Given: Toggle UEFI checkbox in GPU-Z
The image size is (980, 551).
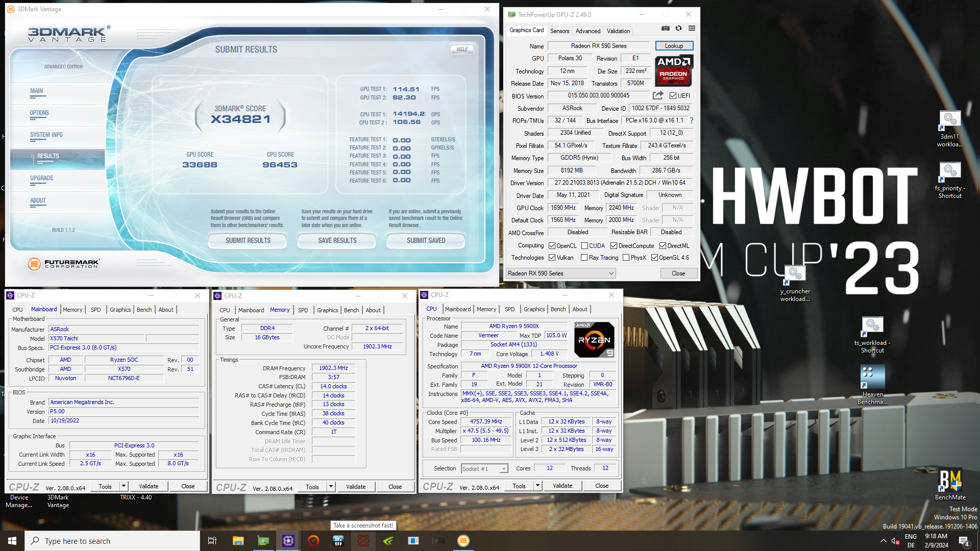Looking at the screenshot, I should click(x=673, y=96).
